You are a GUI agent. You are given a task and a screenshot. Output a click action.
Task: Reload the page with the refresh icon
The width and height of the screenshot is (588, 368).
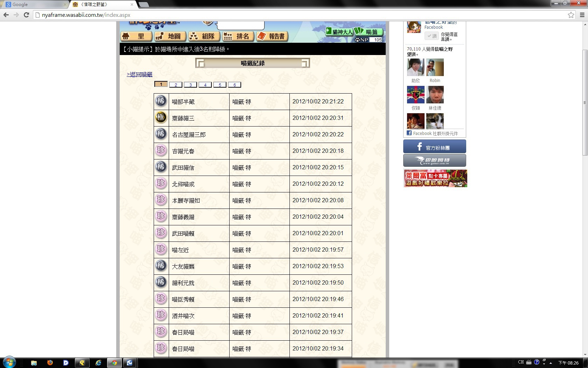click(26, 15)
